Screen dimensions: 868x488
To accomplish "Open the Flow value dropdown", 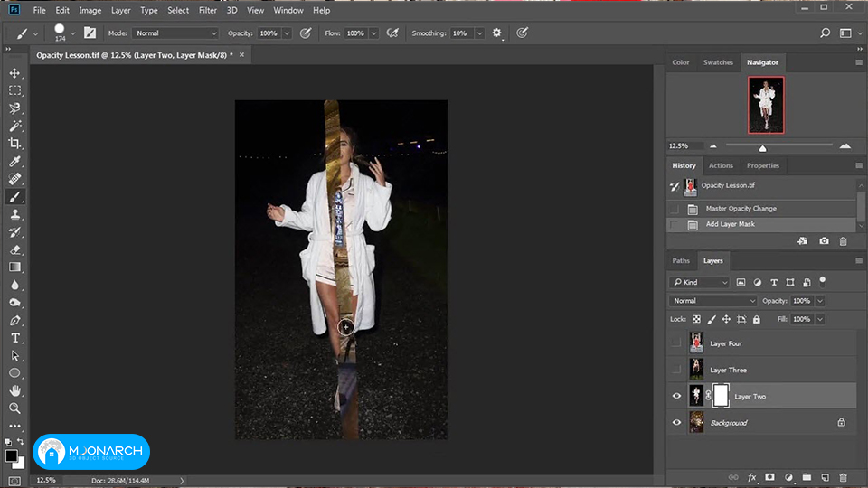I will click(373, 33).
